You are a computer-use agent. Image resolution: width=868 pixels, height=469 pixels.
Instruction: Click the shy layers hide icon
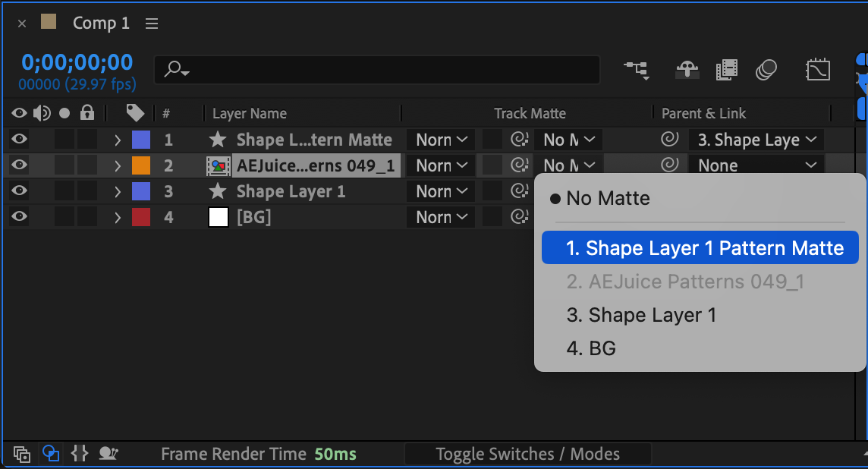tap(687, 70)
